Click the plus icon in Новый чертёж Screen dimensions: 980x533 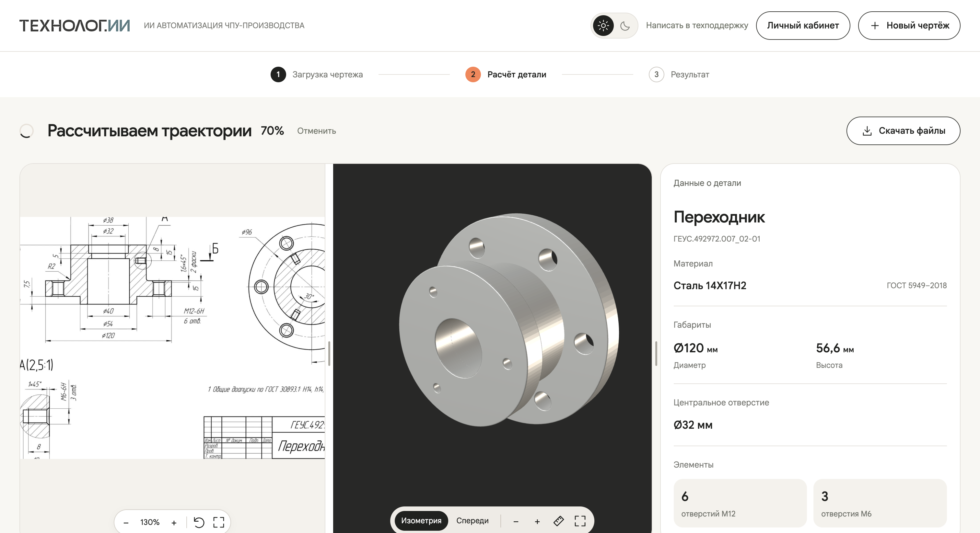tap(875, 26)
